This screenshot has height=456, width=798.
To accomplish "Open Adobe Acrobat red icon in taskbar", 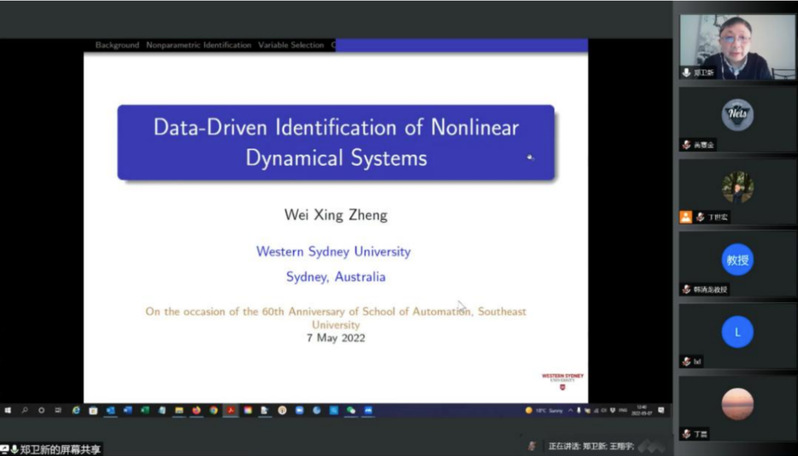I will click(230, 410).
